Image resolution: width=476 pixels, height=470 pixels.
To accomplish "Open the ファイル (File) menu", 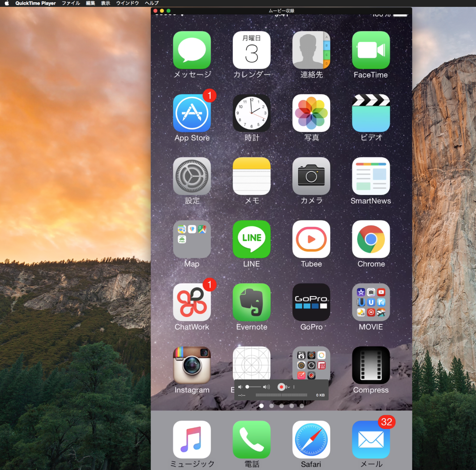I will [71, 3].
